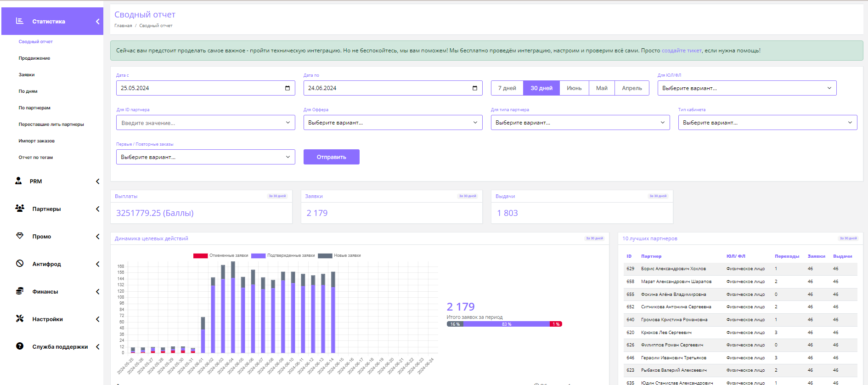Screen dimensions: 868x385
Task: Sort table by Заявки column header
Action: (x=816, y=256)
